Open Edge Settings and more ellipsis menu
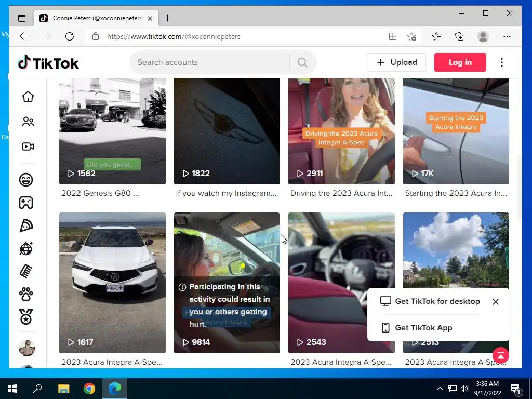The height and width of the screenshot is (399, 532). pos(507,36)
